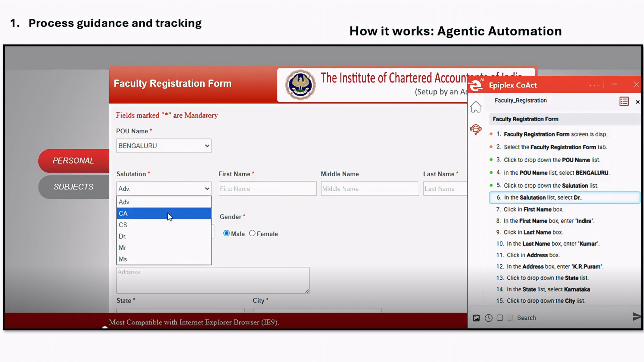Click into the First Name field

pos(267,189)
